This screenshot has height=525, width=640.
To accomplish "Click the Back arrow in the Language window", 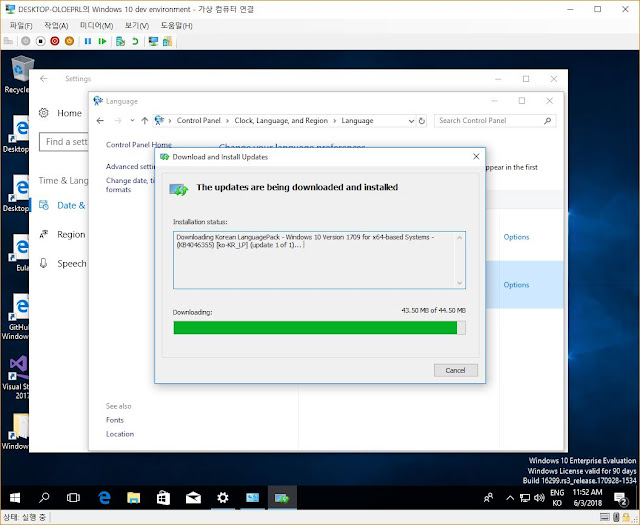I will (x=100, y=120).
